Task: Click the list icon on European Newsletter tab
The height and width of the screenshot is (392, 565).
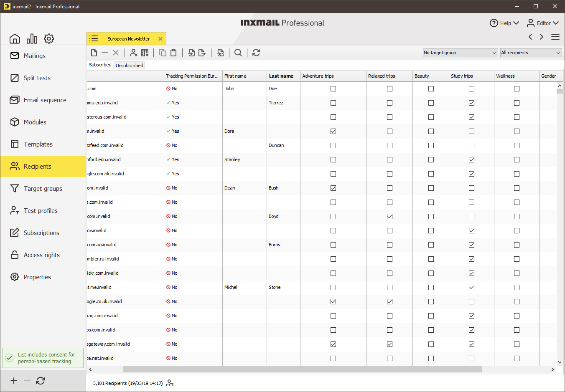Action: pos(94,39)
